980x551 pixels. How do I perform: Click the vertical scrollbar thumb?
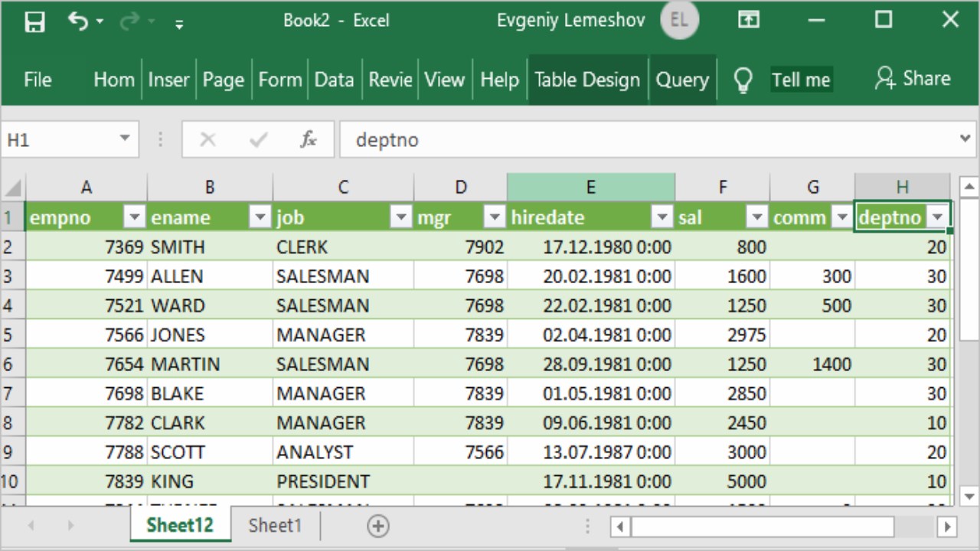(968, 270)
